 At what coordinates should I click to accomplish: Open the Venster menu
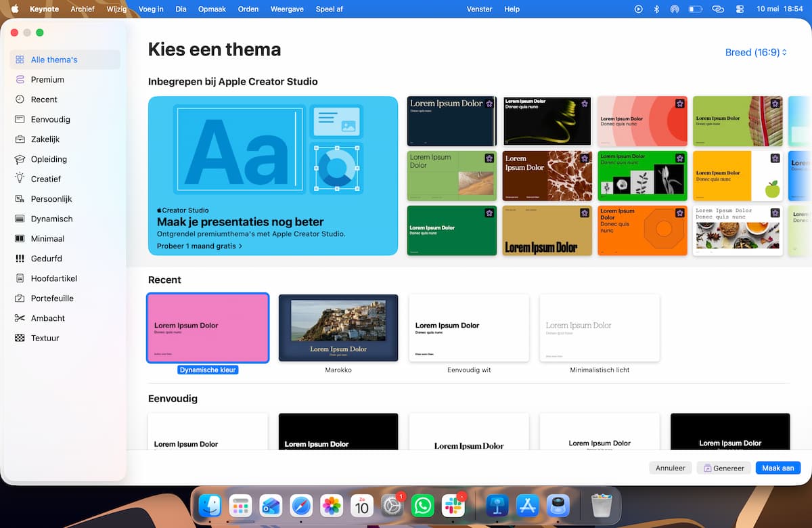click(x=480, y=9)
